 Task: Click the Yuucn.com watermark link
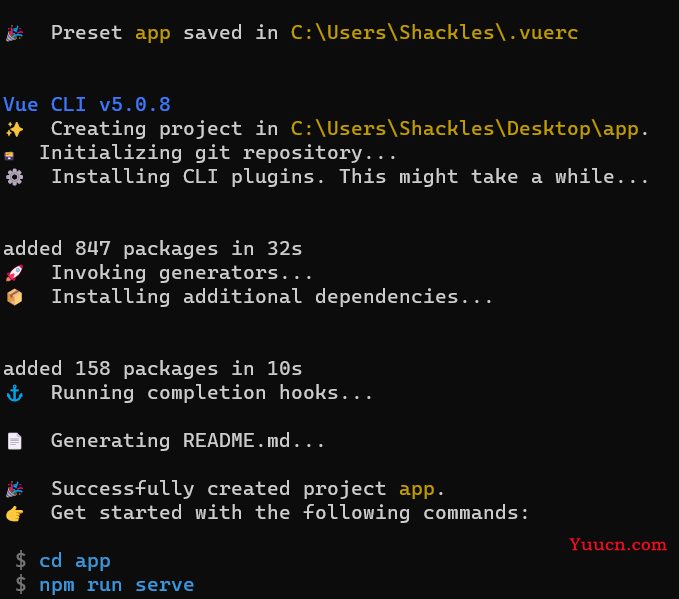[618, 544]
